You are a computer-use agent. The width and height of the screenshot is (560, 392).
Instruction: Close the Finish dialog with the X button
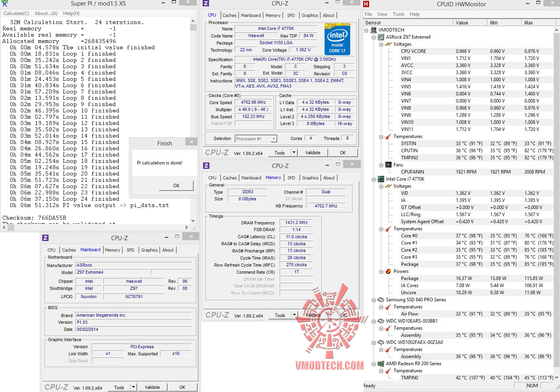(192, 142)
